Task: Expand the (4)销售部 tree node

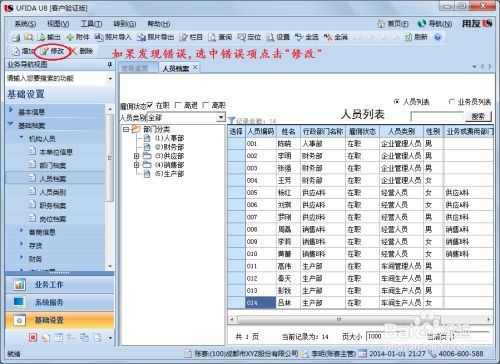Action: (136, 165)
